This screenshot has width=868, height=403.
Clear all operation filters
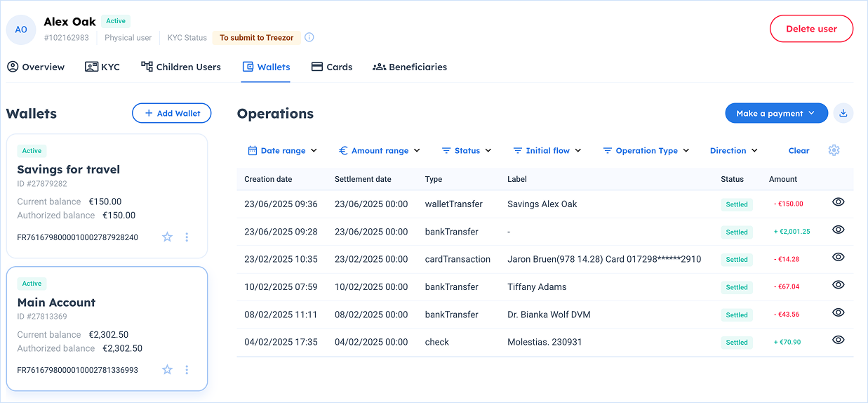(799, 150)
